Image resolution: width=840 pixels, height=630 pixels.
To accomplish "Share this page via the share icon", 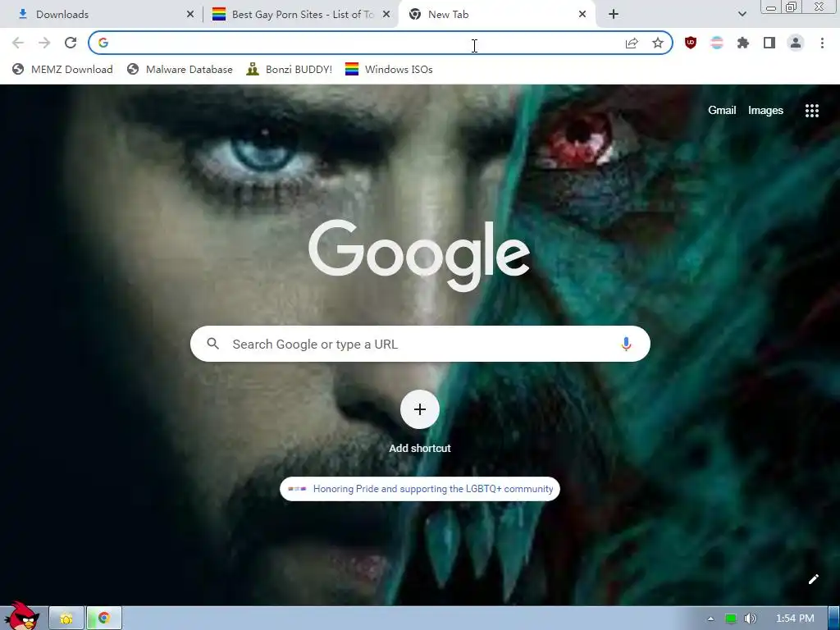I will click(632, 43).
